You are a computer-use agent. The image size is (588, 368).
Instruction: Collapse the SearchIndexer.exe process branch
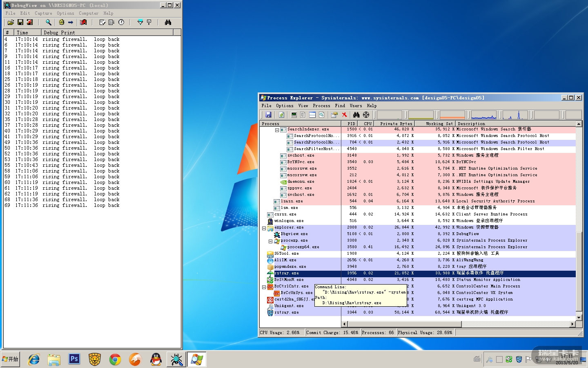point(277,130)
